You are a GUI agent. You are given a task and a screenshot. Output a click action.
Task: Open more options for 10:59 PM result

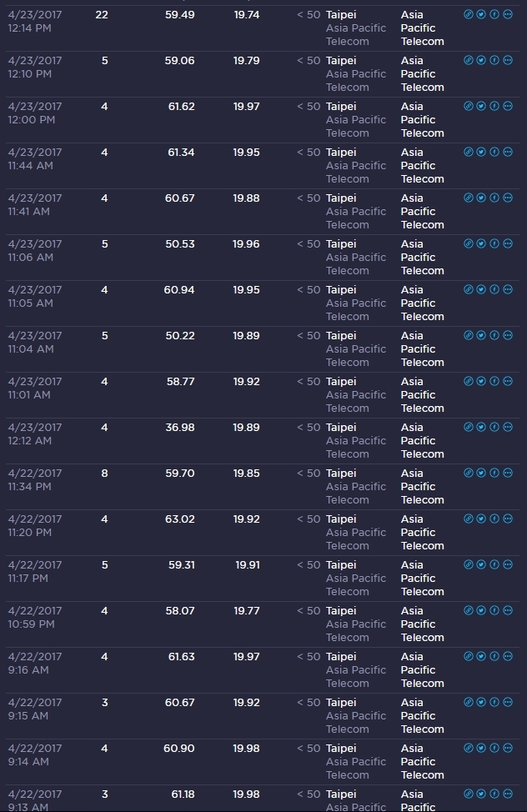pos(508,610)
